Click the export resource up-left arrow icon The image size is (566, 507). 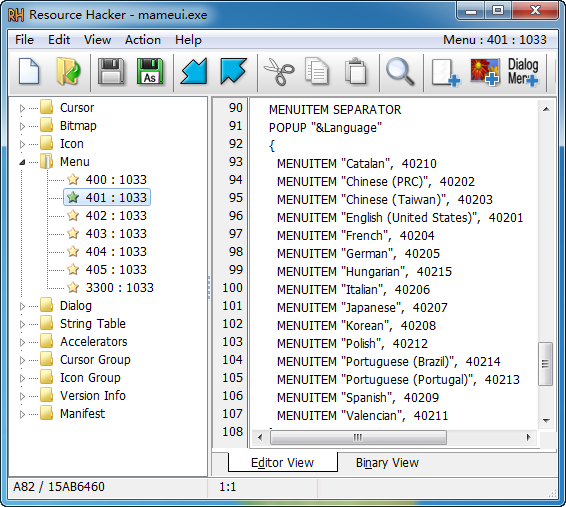pos(233,71)
